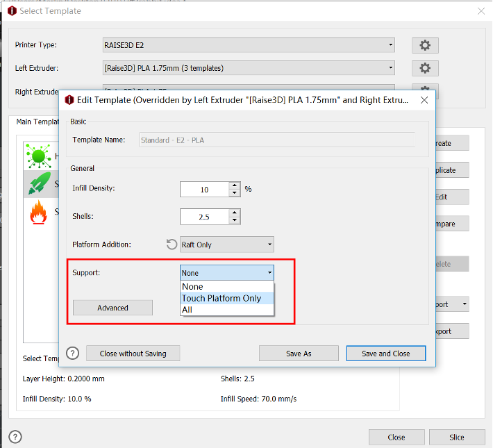The height and width of the screenshot is (448, 493).
Task: Click the Infill Density: 10.0 % summary text
Action: click(x=57, y=399)
